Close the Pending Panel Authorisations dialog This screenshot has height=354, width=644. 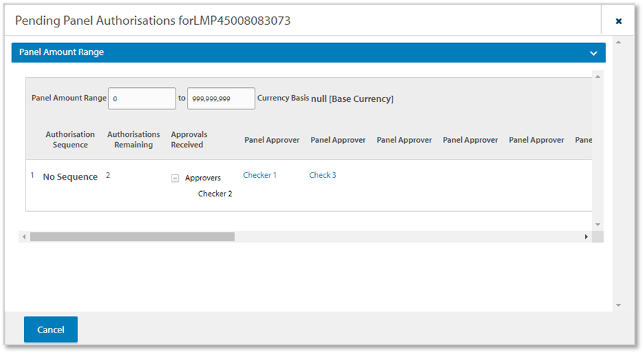click(619, 21)
